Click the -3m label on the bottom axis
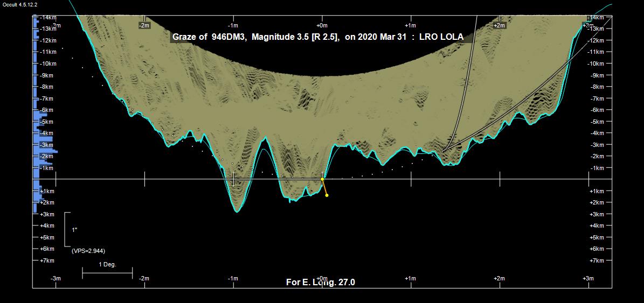This screenshot has height=303, width=644. [x=56, y=278]
